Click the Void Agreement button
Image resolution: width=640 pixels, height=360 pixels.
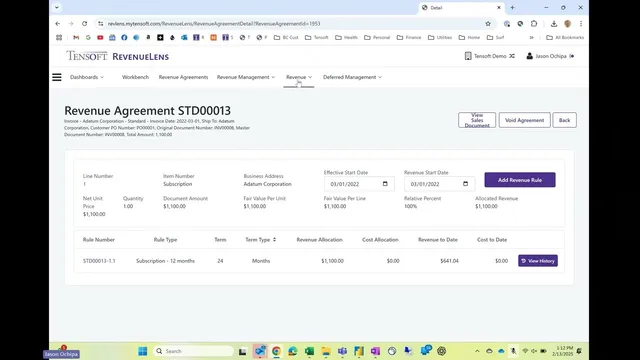[524, 120]
